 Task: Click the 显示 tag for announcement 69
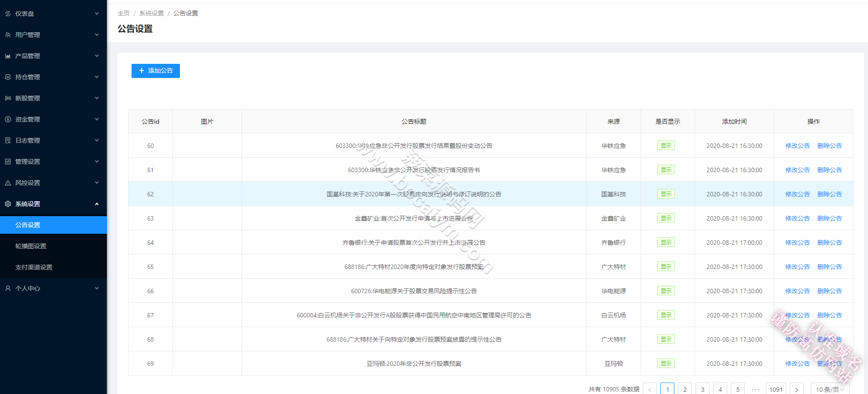[666, 364]
